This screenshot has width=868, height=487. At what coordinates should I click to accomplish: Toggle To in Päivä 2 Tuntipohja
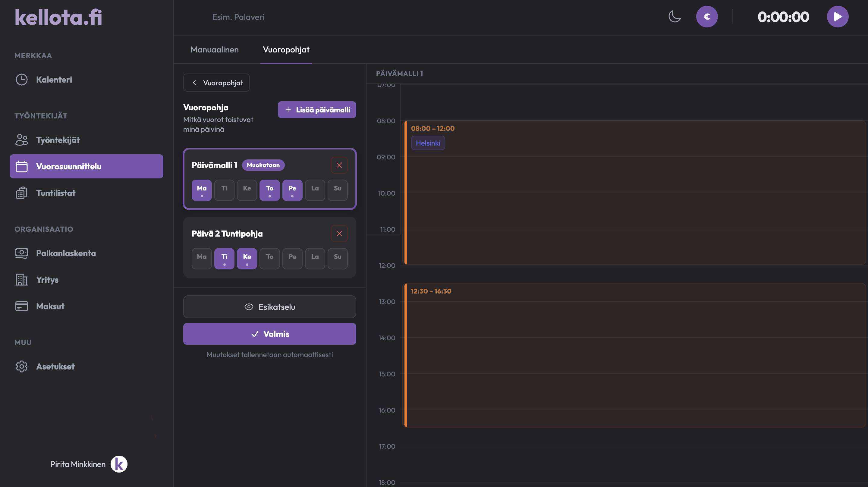269,259
